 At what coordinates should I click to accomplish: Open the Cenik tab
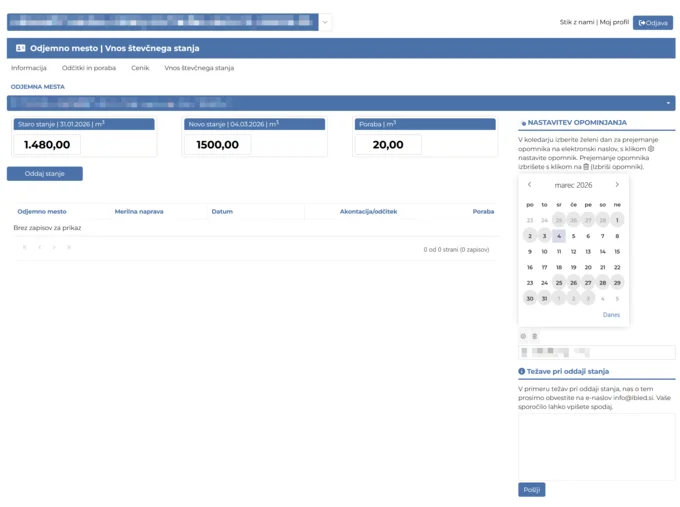click(140, 68)
